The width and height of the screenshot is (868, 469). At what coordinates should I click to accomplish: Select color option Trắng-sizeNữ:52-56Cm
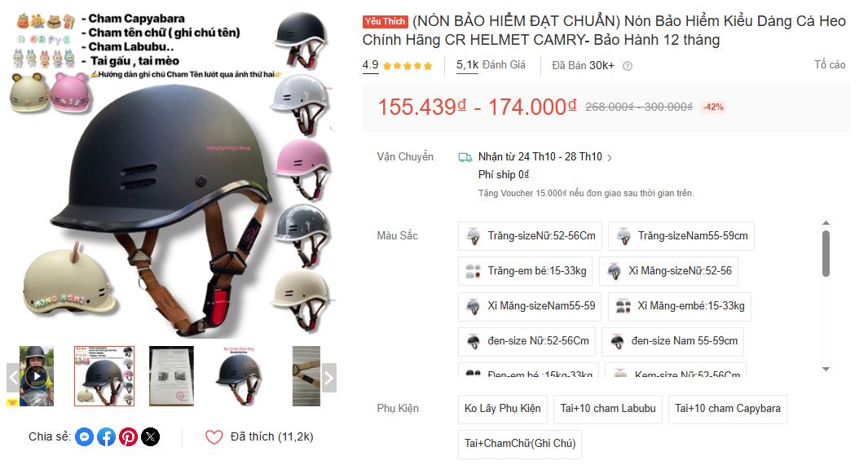point(530,235)
